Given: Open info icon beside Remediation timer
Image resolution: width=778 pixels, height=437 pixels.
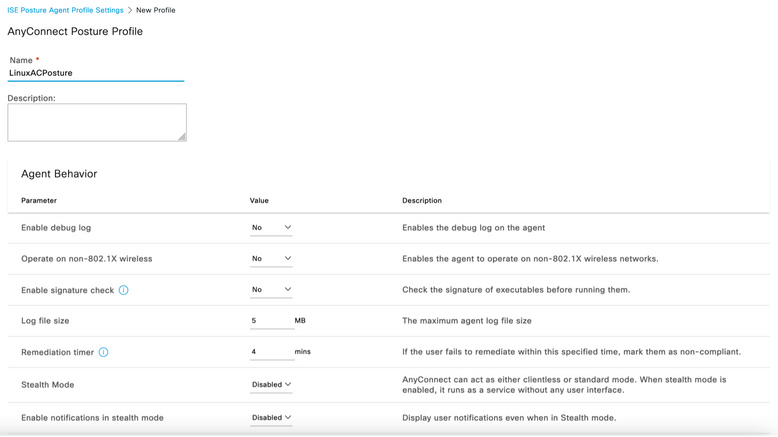Looking at the screenshot, I should tap(103, 352).
